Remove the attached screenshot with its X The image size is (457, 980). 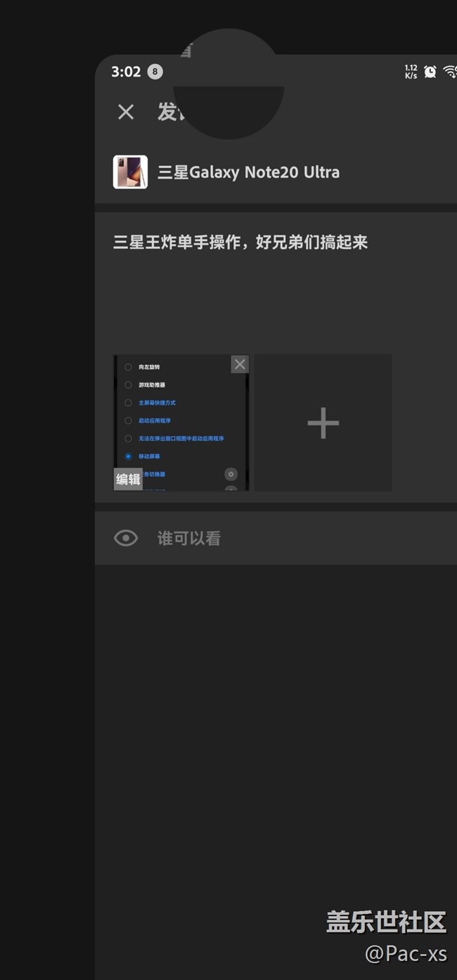[240, 364]
